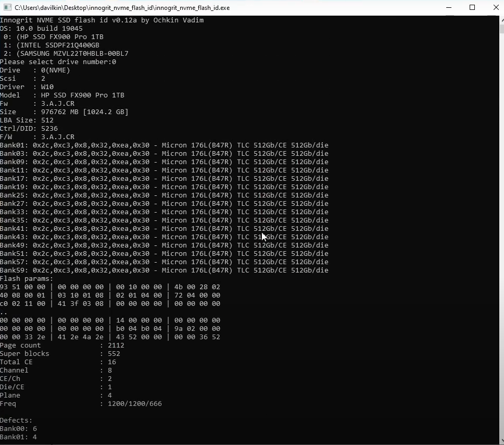
Task: Click the 'Driver : W10' line
Action: click(x=27, y=87)
